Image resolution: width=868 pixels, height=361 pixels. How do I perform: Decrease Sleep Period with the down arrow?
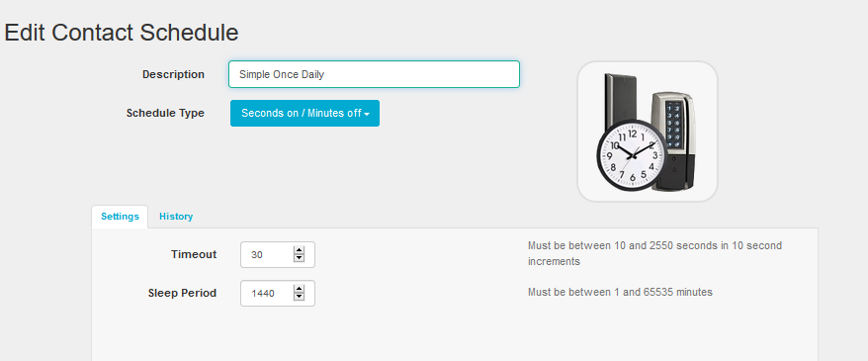click(299, 297)
